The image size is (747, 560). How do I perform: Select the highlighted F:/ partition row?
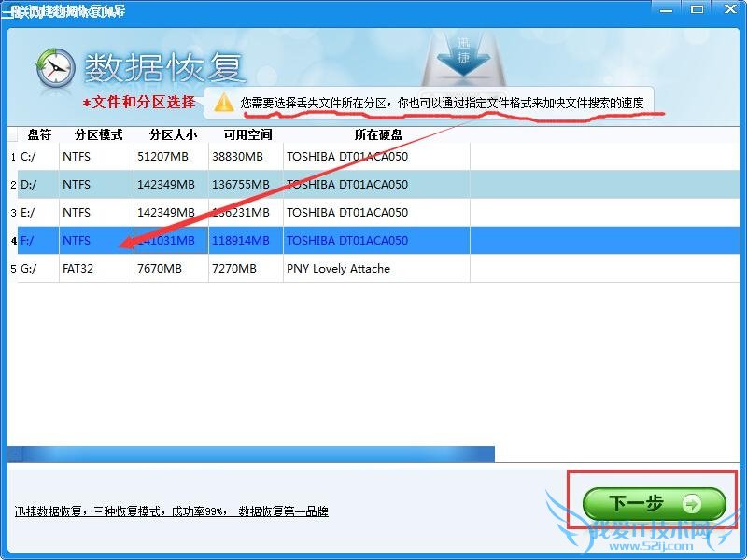coord(187,241)
